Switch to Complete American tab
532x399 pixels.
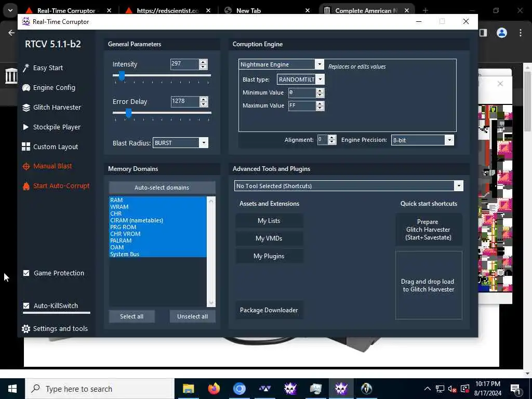coord(366,10)
